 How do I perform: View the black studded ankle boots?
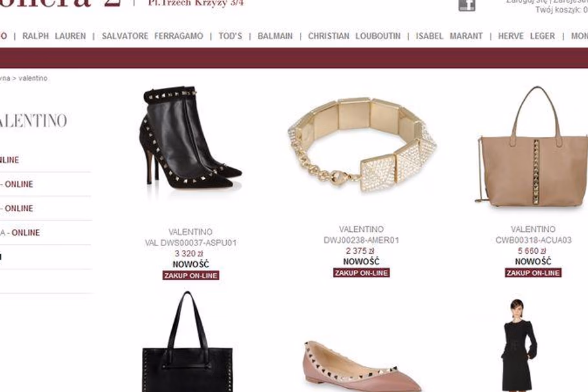tap(191, 138)
